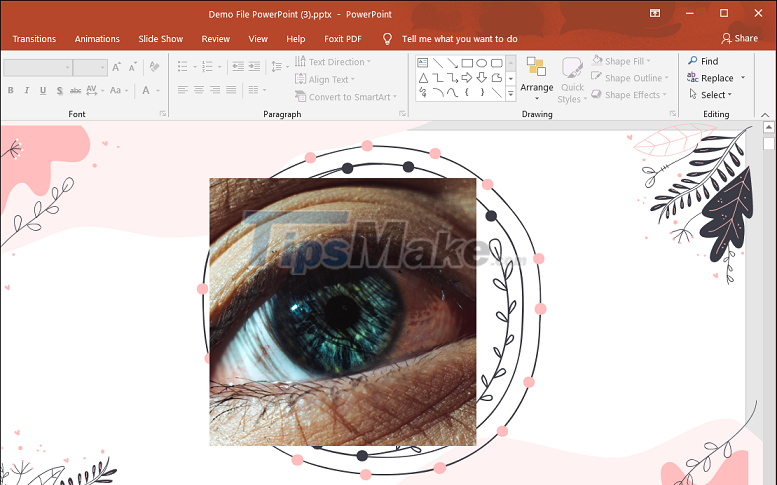Select the straight Line shape

[438, 62]
